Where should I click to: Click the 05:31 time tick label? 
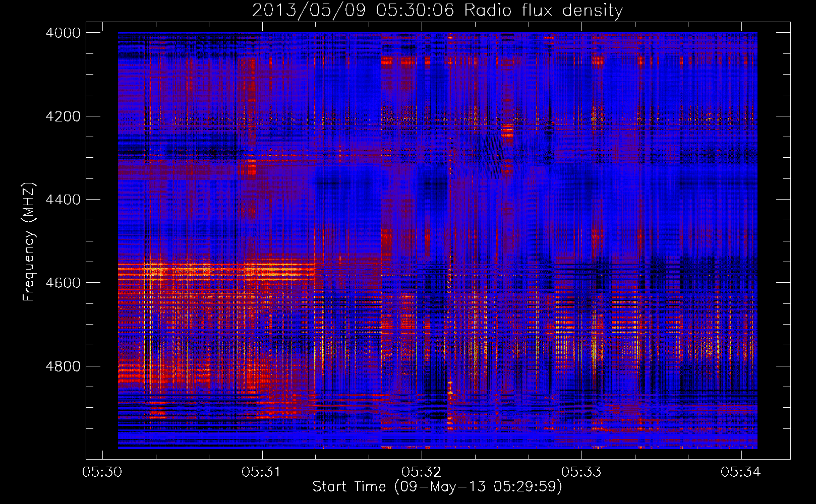tap(261, 472)
